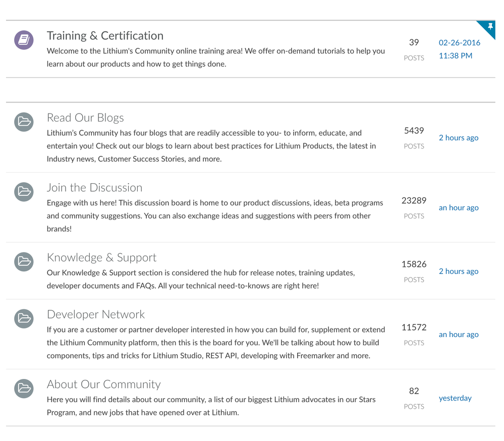This screenshot has width=504, height=441.
Task: Click the 11572 posts count
Action: pyautogui.click(x=414, y=327)
